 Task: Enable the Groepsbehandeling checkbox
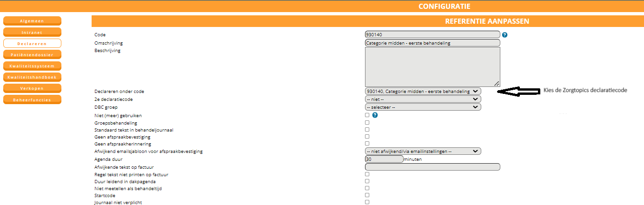point(367,123)
